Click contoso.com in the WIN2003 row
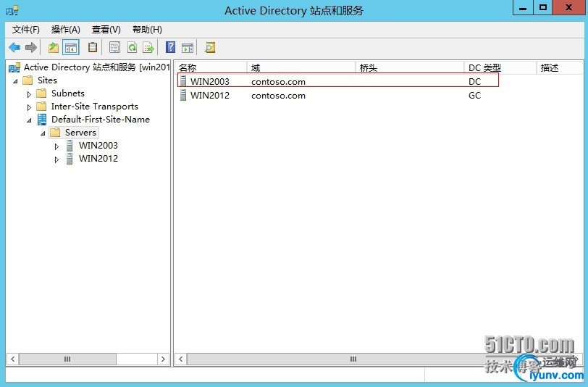The width and height of the screenshot is (588, 387). tap(278, 82)
